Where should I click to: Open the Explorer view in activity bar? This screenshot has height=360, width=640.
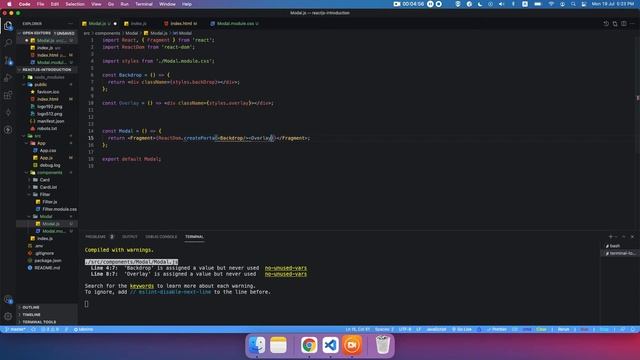pyautogui.click(x=8, y=26)
